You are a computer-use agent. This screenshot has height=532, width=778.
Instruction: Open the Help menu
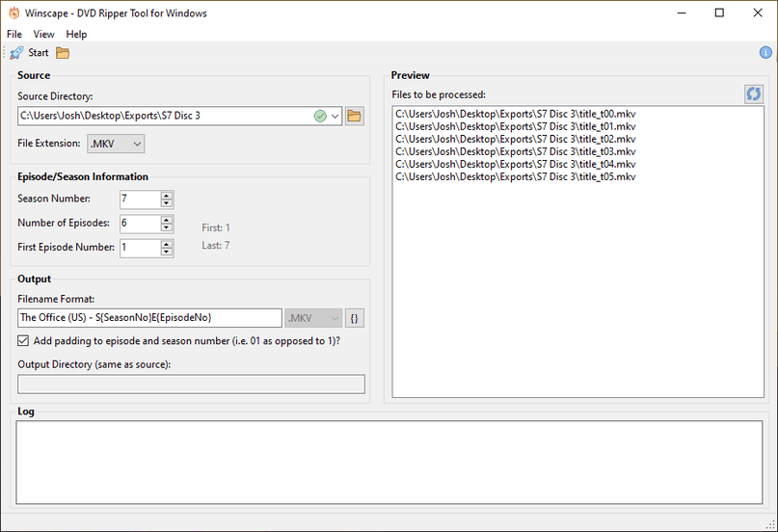[76, 35]
